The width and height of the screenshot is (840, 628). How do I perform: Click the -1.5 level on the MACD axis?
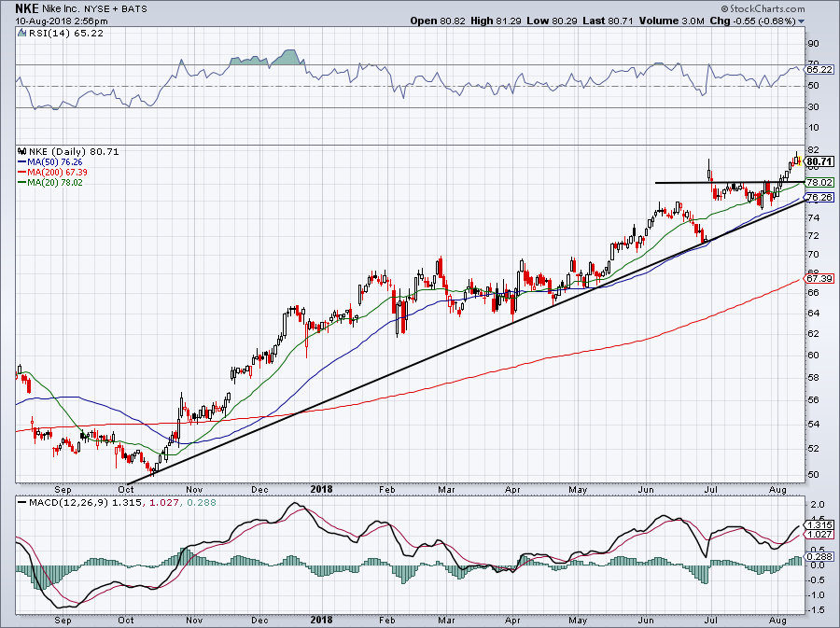coord(817,609)
